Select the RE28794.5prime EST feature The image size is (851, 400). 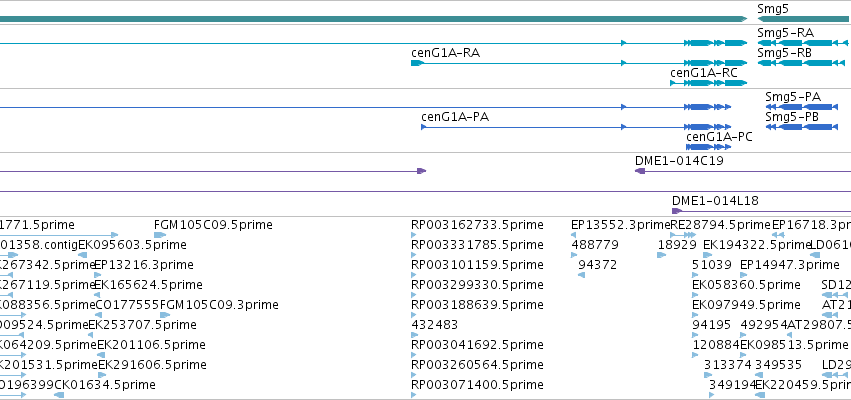click(683, 235)
